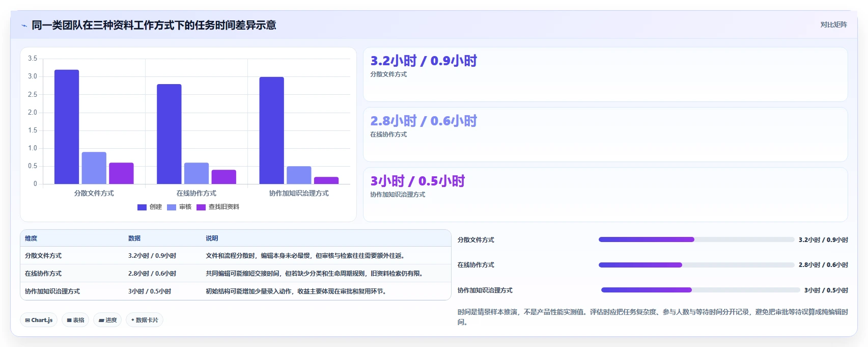
Task: Click the 3.2小时 / 0.9小时 card heading
Action: (x=424, y=61)
